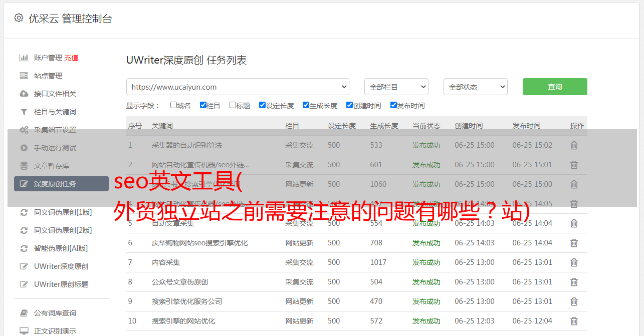Screen dimensions: 644x336
Task: Delete the 庆华购物网站seo搜索引擎优化 row via trash icon
Action: click(x=574, y=243)
